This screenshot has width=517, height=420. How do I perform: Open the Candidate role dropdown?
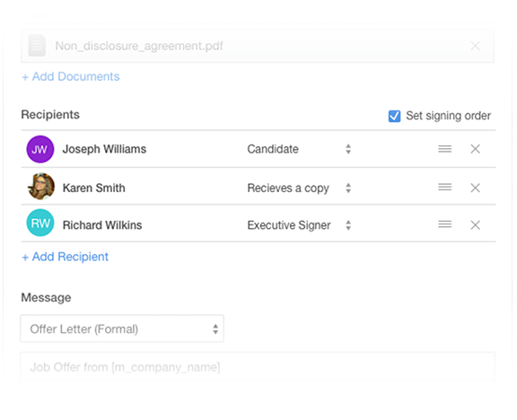coord(299,149)
